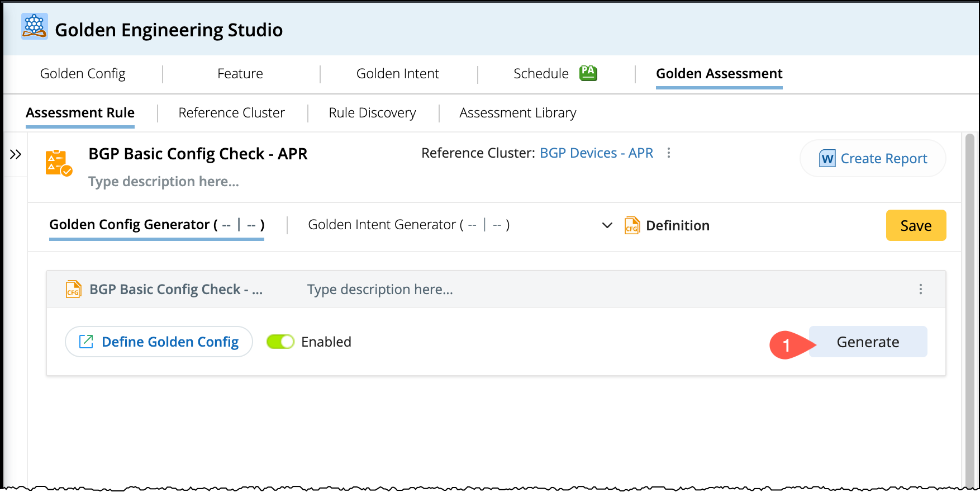The width and height of the screenshot is (980, 492).
Task: Expand the left side panel with double chevron
Action: click(16, 154)
